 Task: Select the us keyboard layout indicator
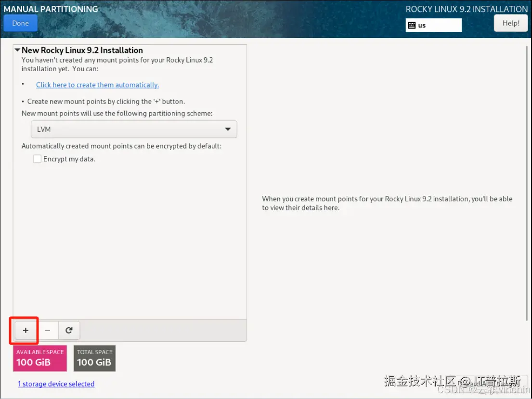[x=434, y=25]
